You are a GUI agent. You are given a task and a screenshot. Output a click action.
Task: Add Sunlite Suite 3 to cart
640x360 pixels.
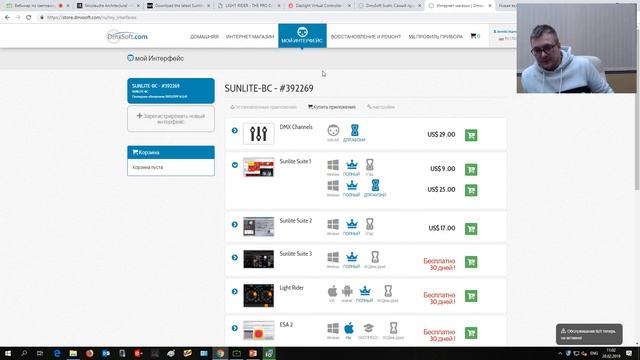pos(471,262)
